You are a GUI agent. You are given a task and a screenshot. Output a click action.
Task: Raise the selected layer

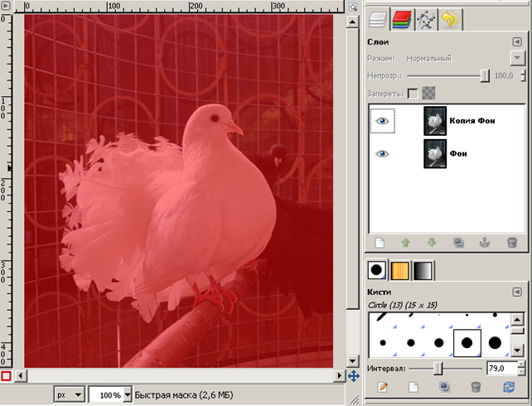click(406, 243)
